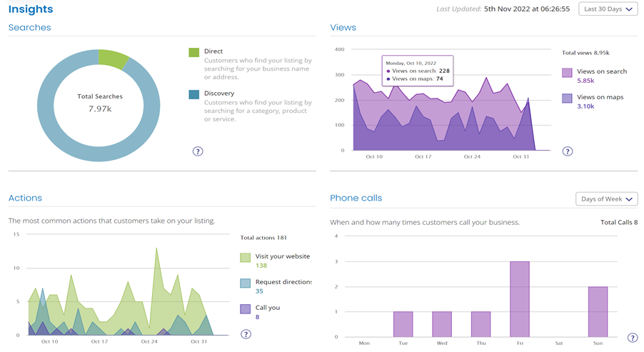Click the help icon in Phone calls panel
644x352 pixels.
tap(632, 338)
